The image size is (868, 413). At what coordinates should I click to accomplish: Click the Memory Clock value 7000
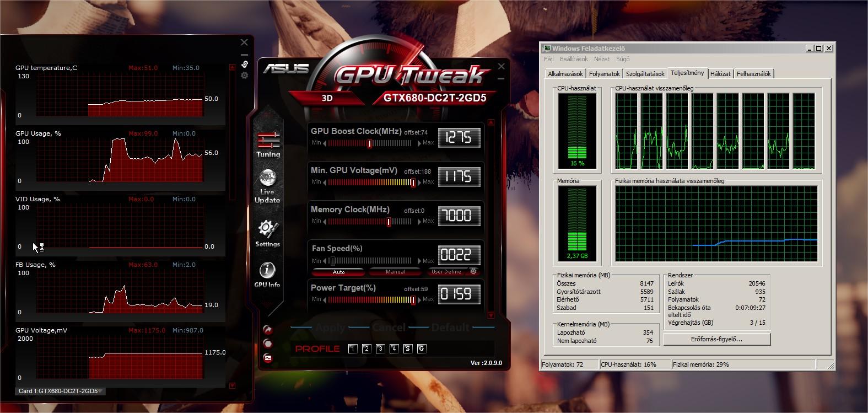(459, 216)
